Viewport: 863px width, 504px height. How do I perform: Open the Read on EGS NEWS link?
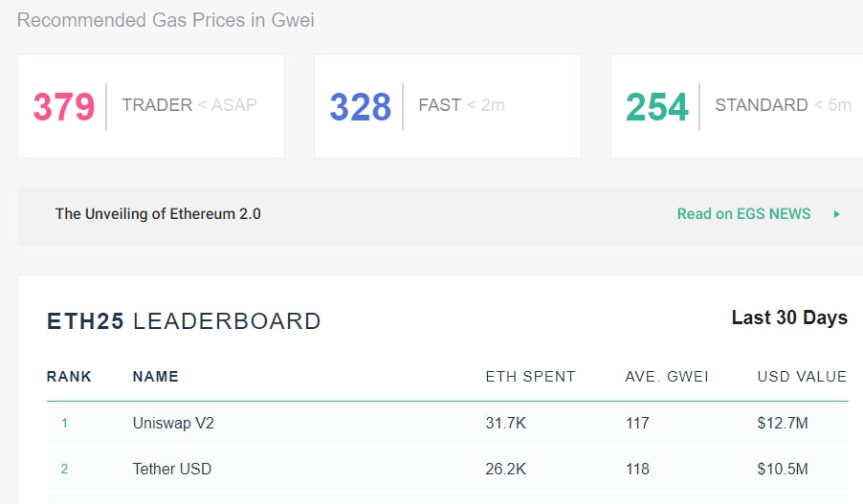pos(743,214)
